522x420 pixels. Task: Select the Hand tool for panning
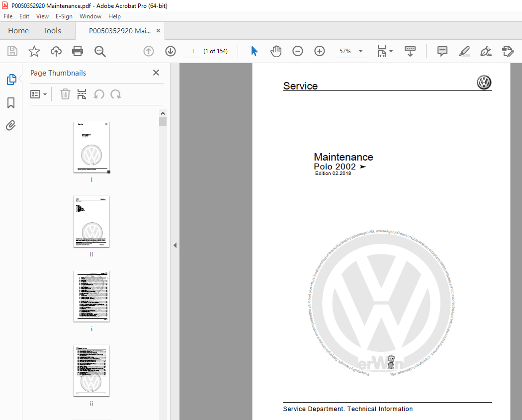276,51
